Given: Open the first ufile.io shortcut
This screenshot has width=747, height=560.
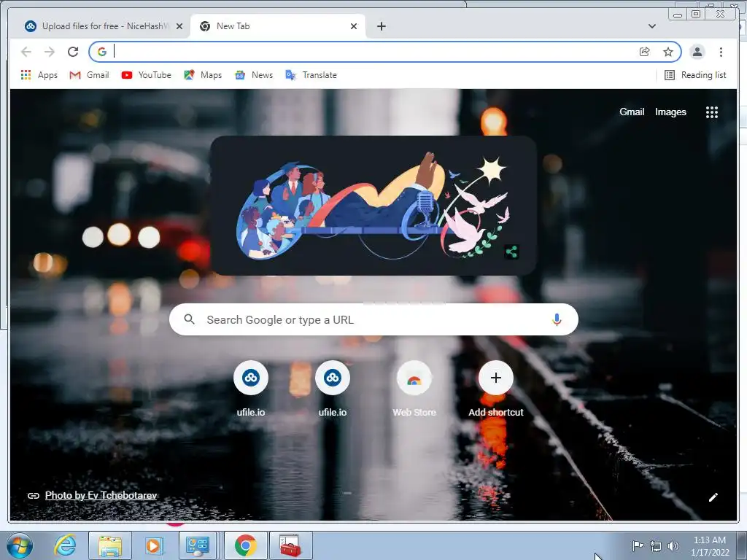Looking at the screenshot, I should (x=251, y=389).
